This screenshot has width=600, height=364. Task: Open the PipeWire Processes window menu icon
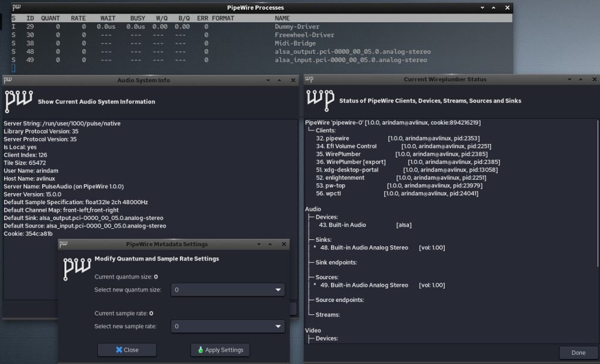coord(16,7)
